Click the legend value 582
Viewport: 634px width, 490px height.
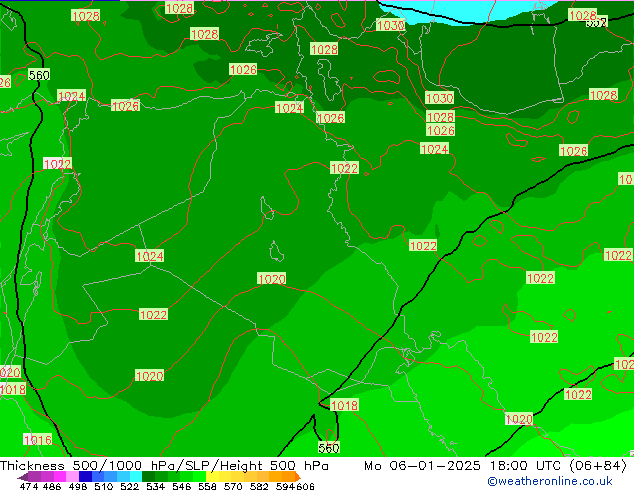tap(259, 486)
